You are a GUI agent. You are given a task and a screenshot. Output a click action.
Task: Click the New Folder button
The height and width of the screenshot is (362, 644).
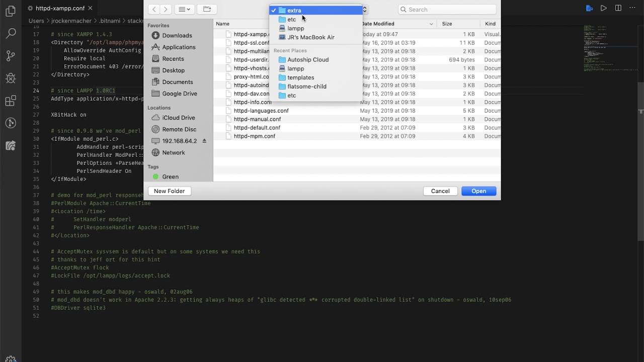pyautogui.click(x=170, y=191)
